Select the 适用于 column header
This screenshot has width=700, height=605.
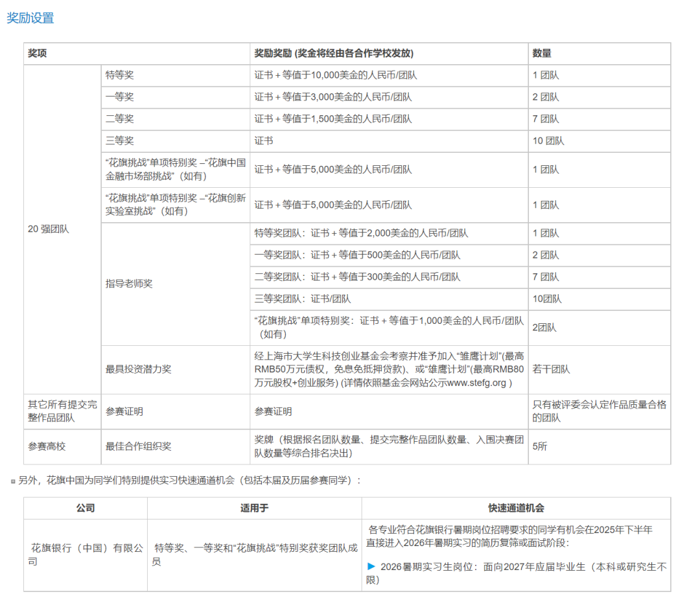255,508
